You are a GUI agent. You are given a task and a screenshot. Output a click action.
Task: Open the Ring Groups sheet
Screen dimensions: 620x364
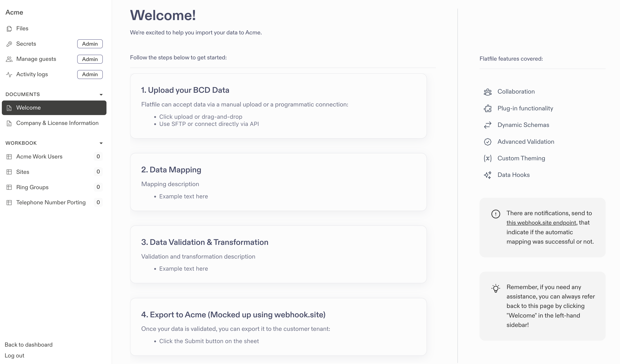pos(54,187)
